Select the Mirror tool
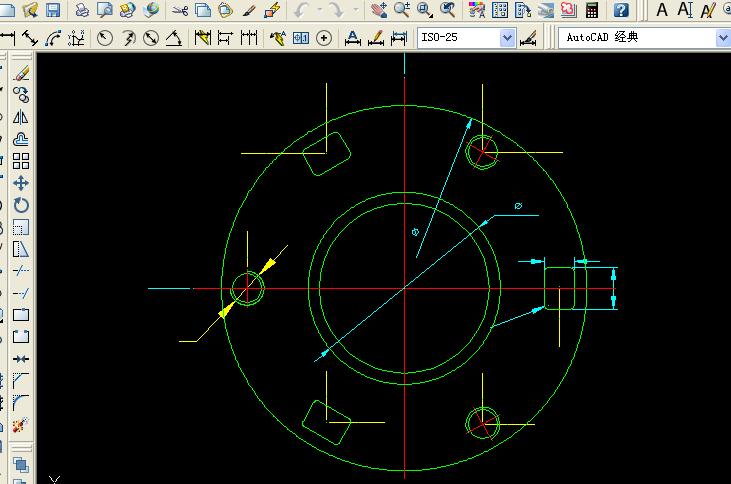 (x=21, y=117)
